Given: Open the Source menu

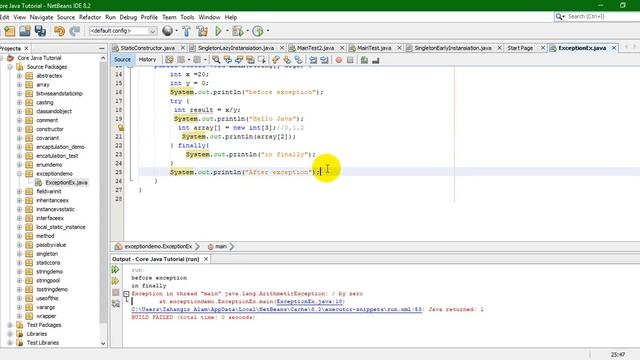Looking at the screenshot, I should (66, 17).
